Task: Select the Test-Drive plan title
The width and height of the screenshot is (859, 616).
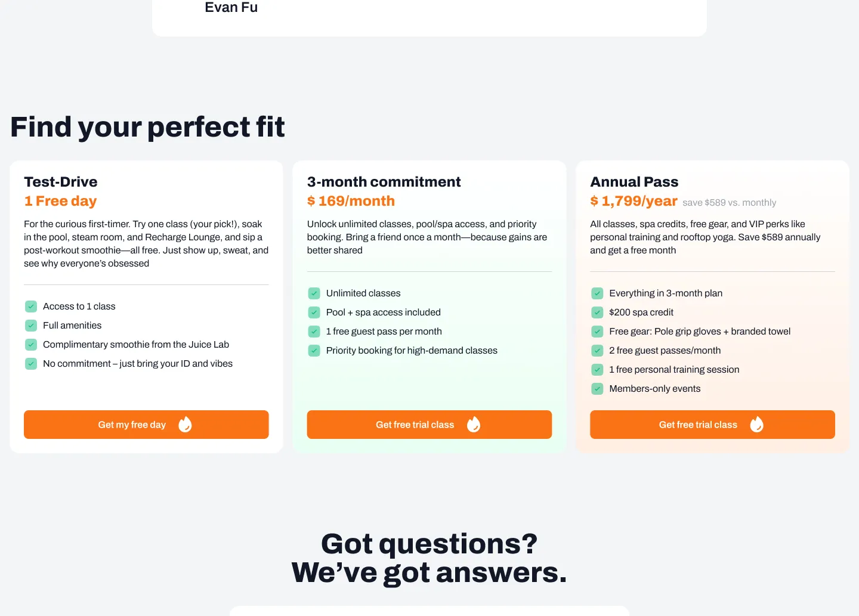Action: pyautogui.click(x=61, y=182)
